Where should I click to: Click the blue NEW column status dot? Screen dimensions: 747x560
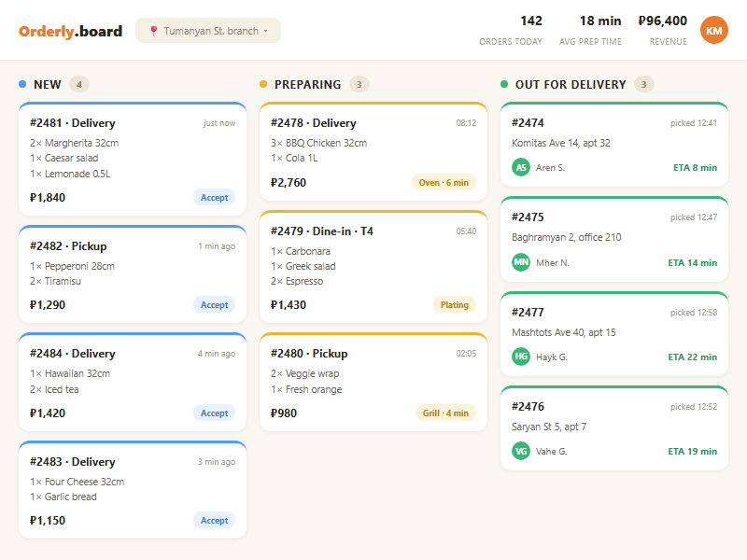22,84
